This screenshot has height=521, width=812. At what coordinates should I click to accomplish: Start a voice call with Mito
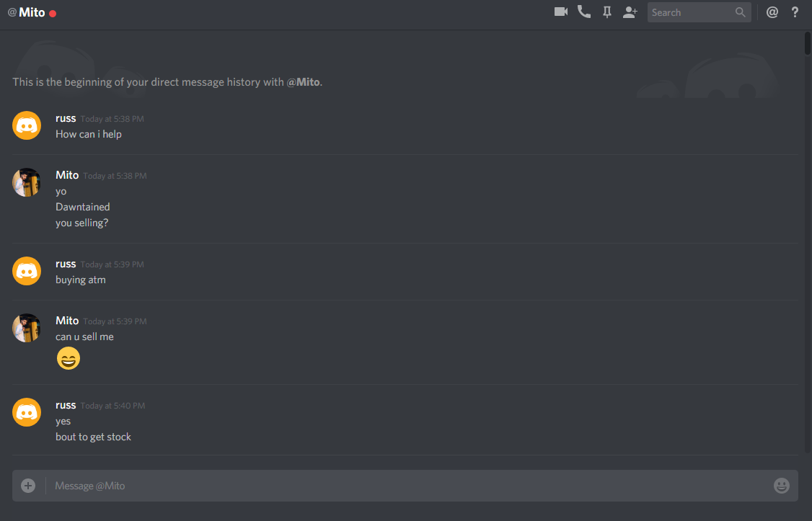[x=584, y=12]
